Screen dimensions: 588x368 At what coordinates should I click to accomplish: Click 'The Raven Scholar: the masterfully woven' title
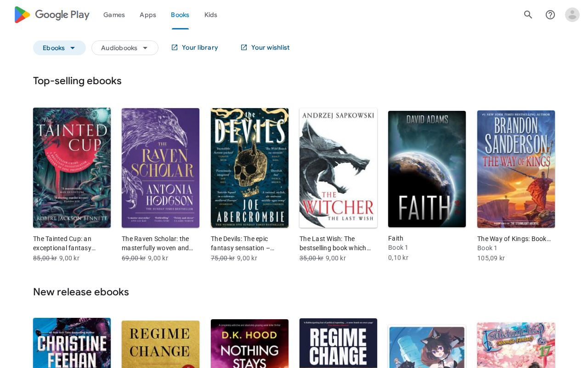click(x=158, y=243)
